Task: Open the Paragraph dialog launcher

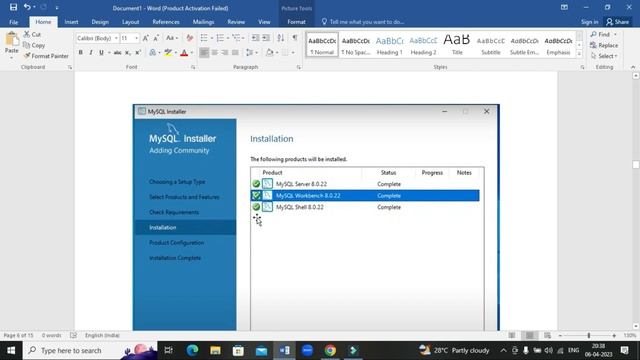Action: click(298, 67)
